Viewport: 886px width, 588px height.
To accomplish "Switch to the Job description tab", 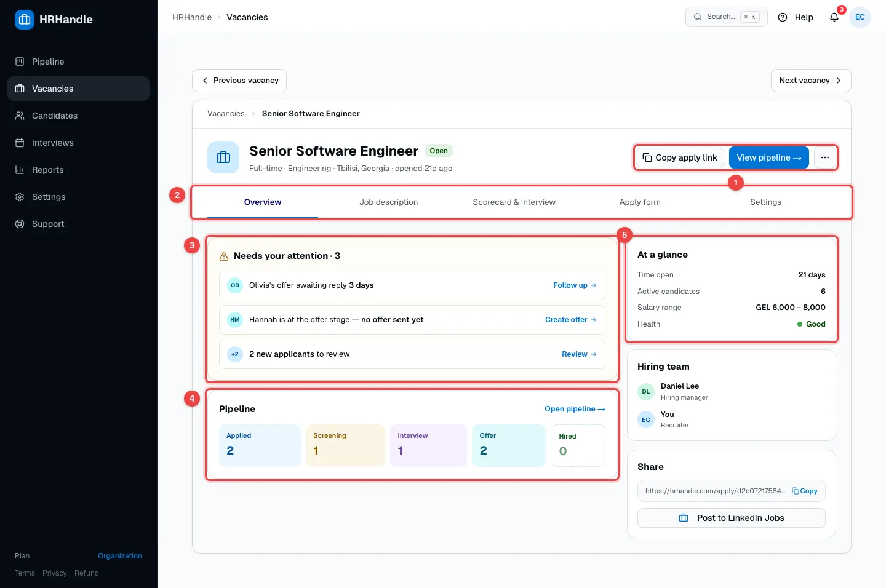I will coord(389,202).
